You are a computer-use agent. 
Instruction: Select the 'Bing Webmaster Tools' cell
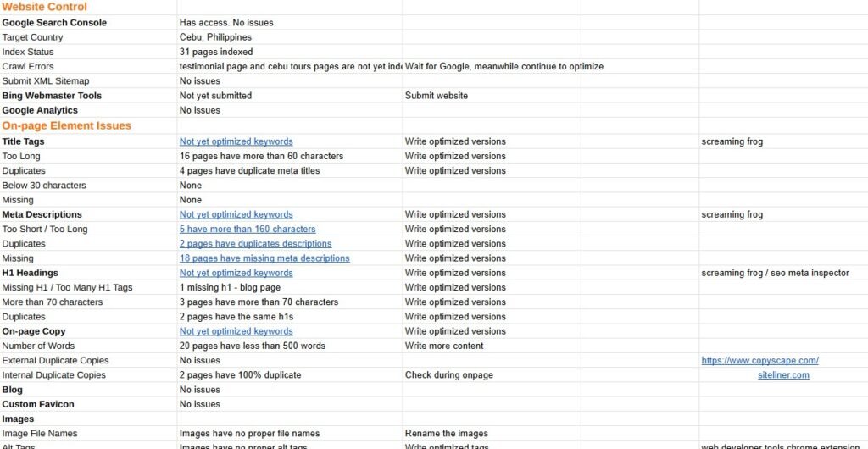pyautogui.click(x=88, y=96)
